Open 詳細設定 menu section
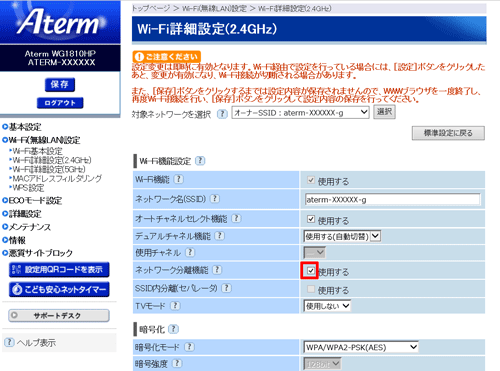The image size is (500, 371). coord(25,214)
